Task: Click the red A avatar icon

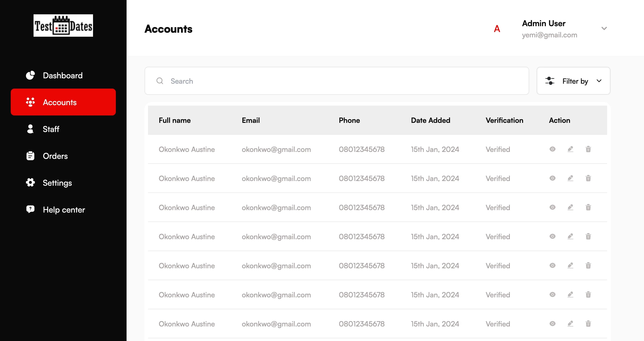Action: (497, 29)
